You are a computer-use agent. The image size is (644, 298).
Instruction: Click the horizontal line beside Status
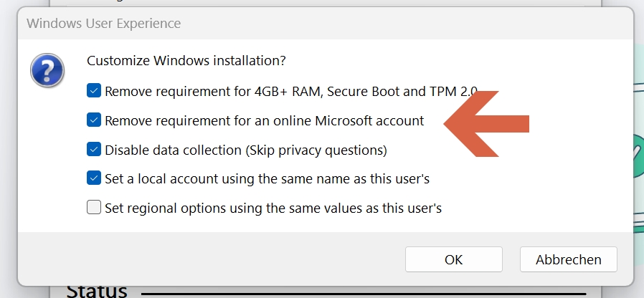(x=359, y=293)
